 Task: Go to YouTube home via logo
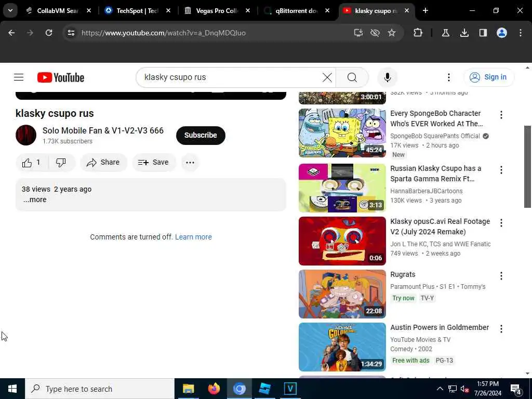tap(61, 77)
